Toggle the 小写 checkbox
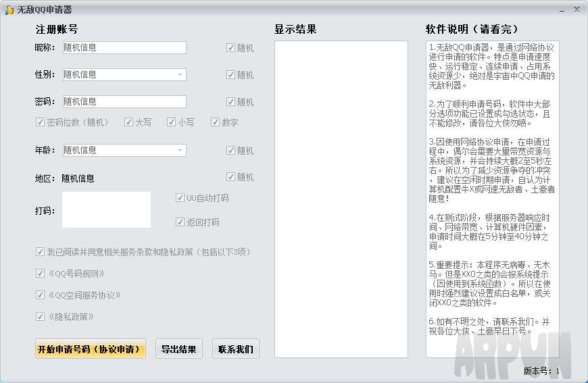 [172, 122]
